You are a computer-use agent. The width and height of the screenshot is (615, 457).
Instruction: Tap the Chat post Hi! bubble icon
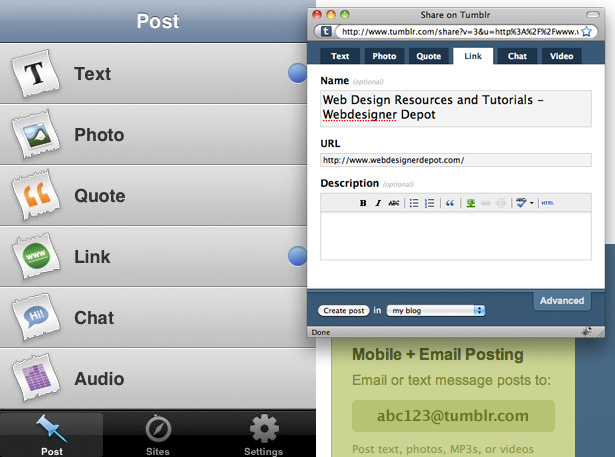point(36,317)
